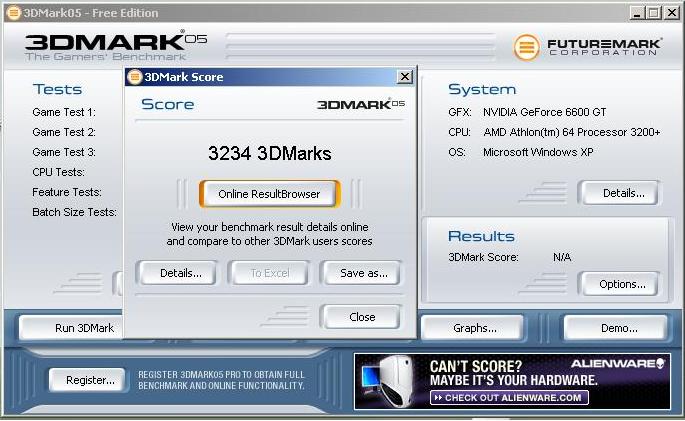Click the 3DMark05 main window title icon
The height and width of the screenshot is (421, 685).
coord(14,13)
